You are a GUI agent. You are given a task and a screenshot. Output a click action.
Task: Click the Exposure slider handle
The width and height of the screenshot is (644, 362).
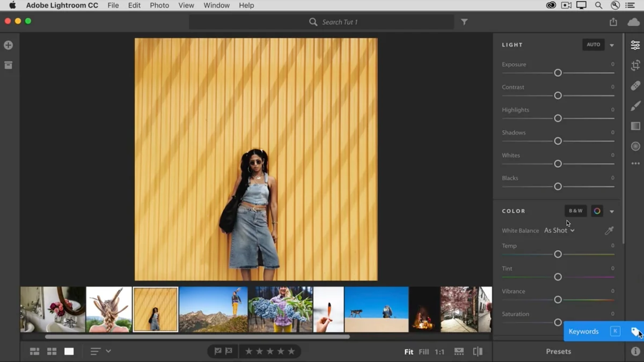click(558, 73)
